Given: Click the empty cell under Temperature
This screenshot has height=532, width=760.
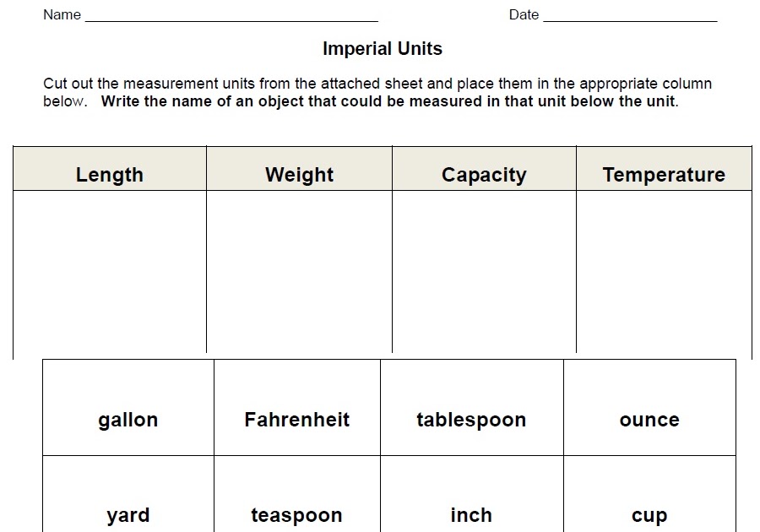Looking at the screenshot, I should pos(664,270).
